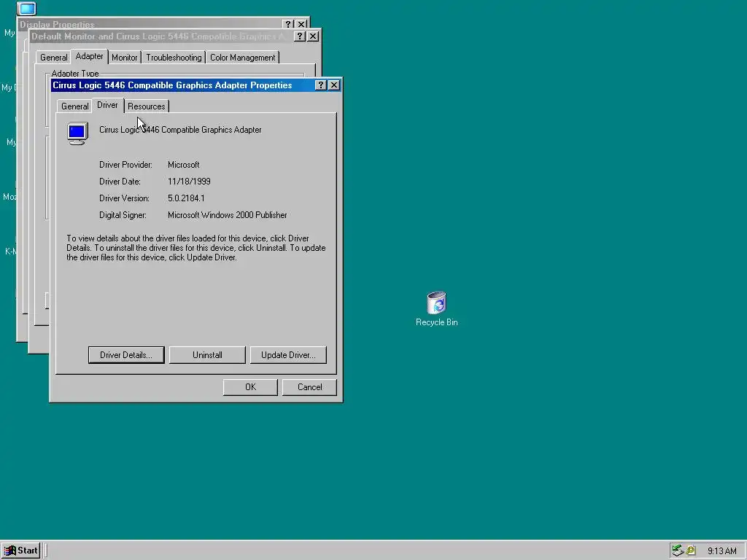Click the monitor icon in Driver tab
This screenshot has width=747, height=560.
[77, 133]
